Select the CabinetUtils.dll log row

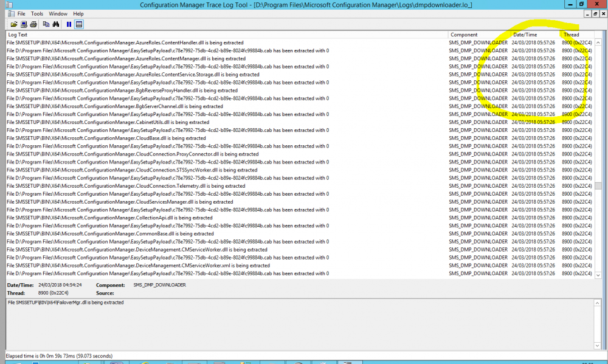299,122
